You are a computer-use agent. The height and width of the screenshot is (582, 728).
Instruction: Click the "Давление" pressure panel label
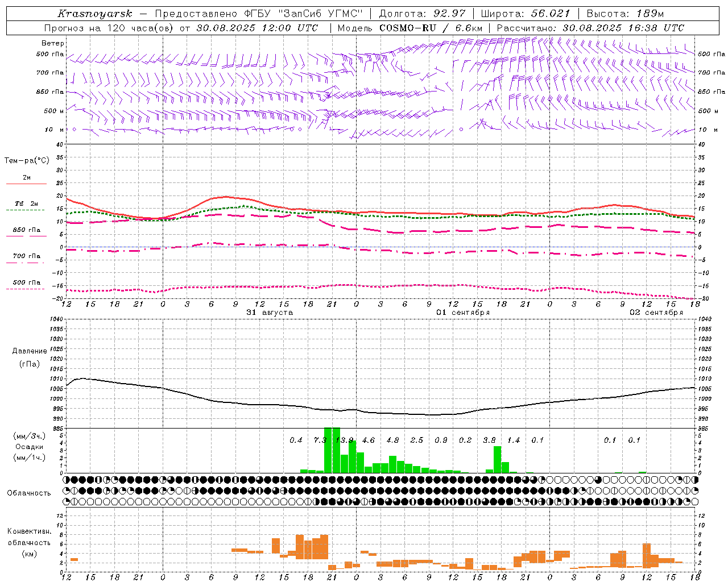[x=30, y=351]
